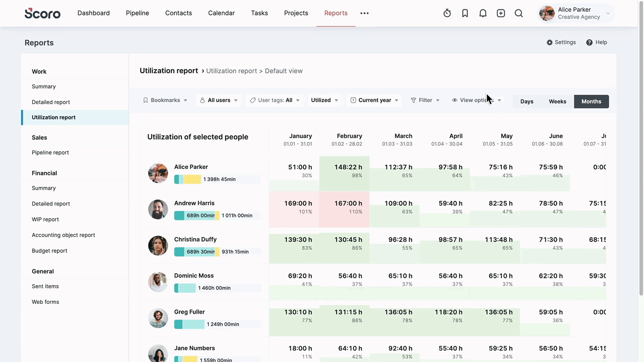This screenshot has height=362, width=644.
Task: Click the bookmark icon in top bar
Action: [x=465, y=13]
